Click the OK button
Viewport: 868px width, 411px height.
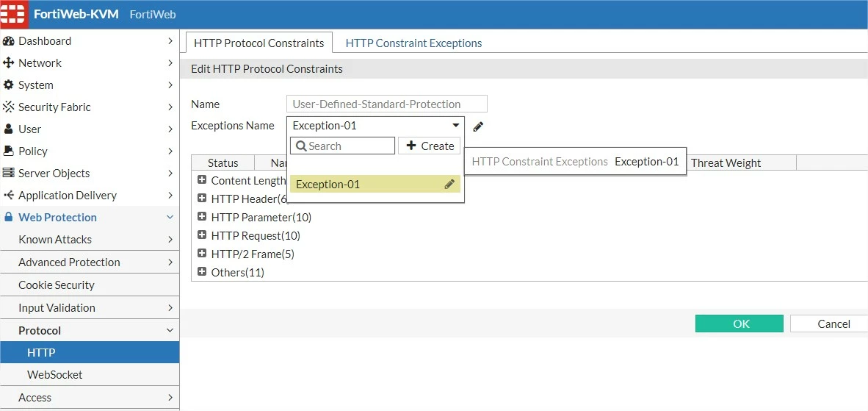[x=739, y=324]
